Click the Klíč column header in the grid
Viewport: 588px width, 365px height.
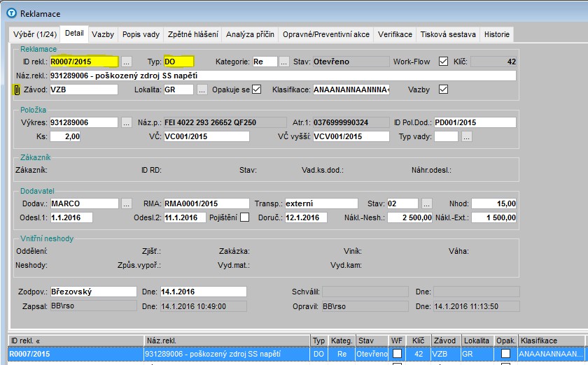[418, 341]
